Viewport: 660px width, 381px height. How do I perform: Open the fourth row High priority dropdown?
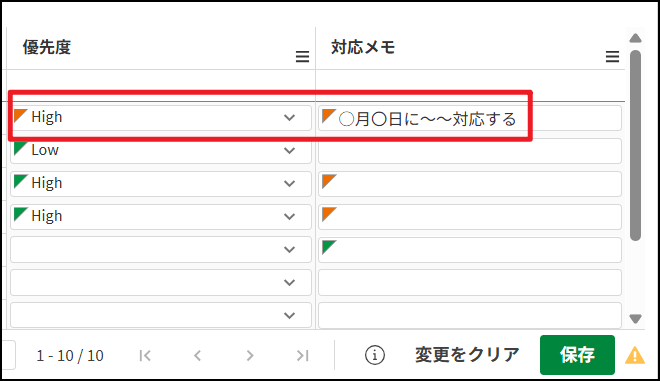tap(160, 216)
